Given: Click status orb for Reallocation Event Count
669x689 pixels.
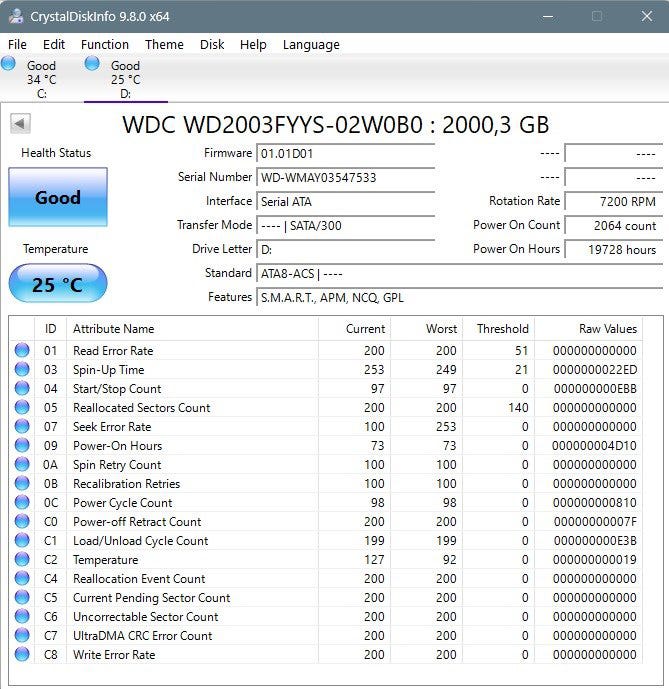Looking at the screenshot, I should [x=22, y=578].
